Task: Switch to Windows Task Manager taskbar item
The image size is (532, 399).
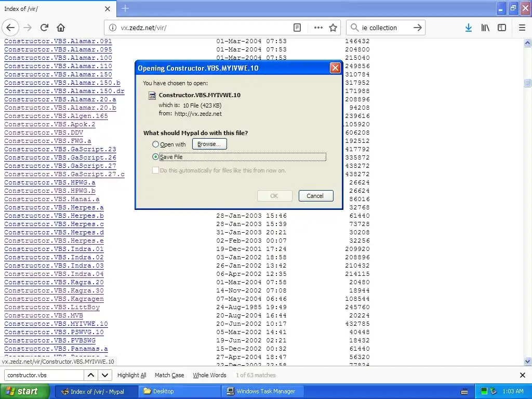Action: tap(263, 392)
